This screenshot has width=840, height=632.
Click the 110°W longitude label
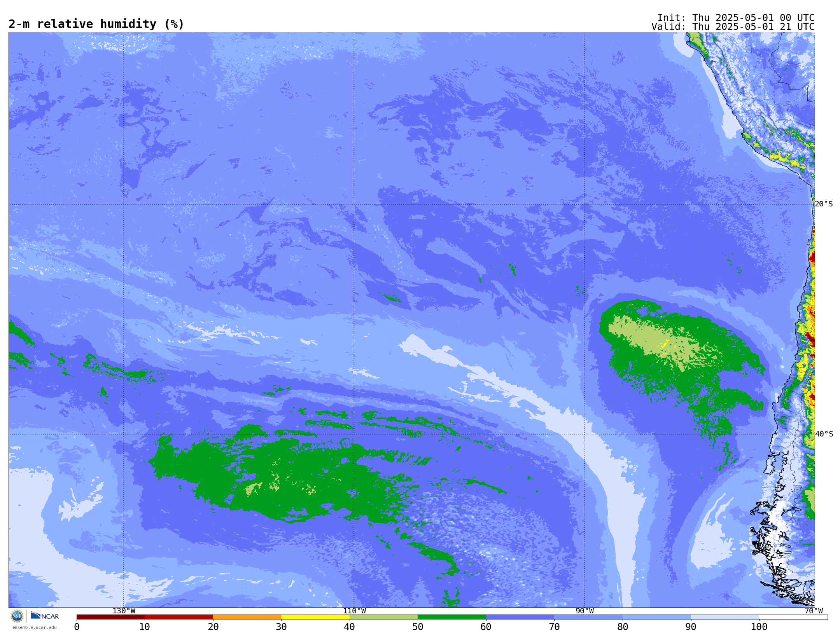click(354, 611)
